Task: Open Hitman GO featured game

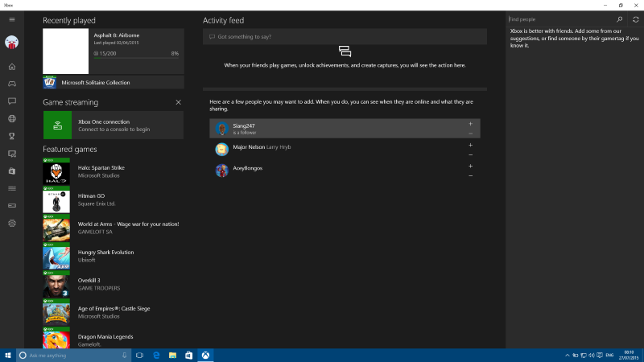Action: pyautogui.click(x=114, y=200)
